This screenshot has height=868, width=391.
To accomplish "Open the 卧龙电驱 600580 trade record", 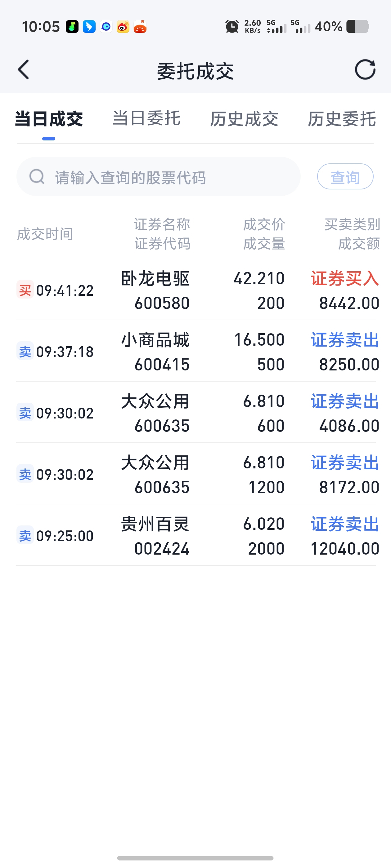I will (196, 290).
